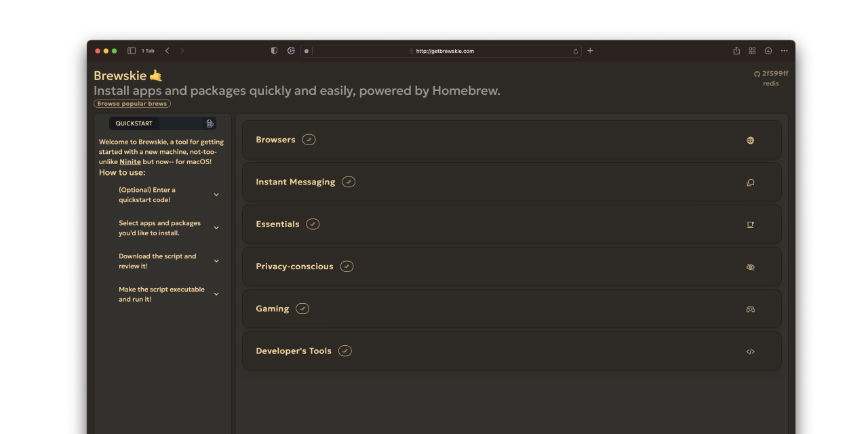
Task: Expand the 'Make the script executable' step
Action: coord(216,294)
